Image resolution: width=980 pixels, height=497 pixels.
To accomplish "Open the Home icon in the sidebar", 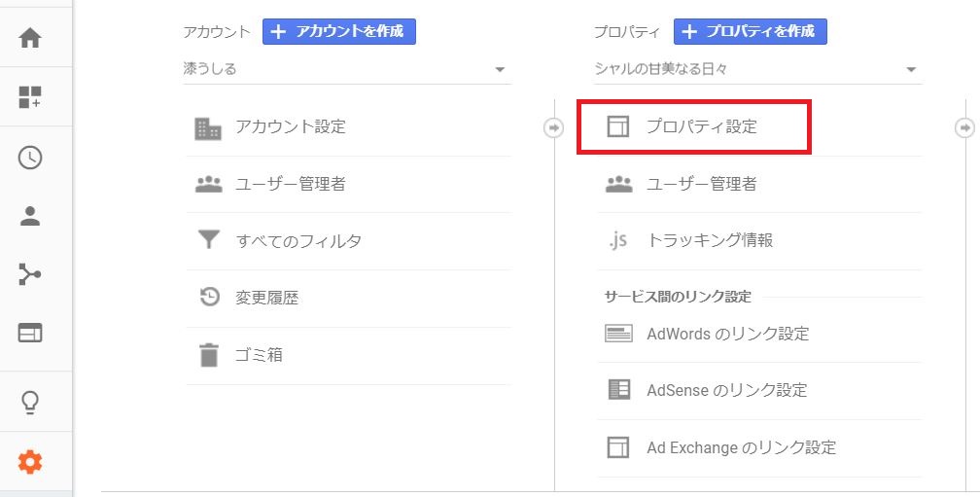I will point(30,38).
